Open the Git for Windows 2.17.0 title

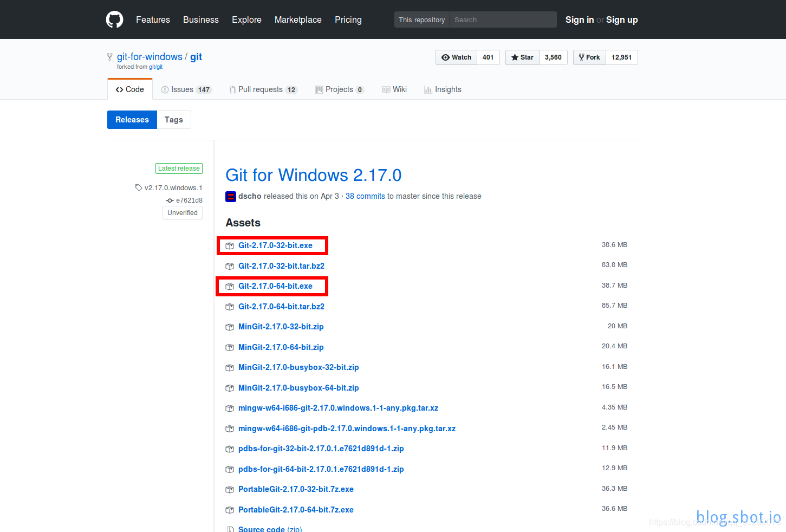click(x=314, y=175)
